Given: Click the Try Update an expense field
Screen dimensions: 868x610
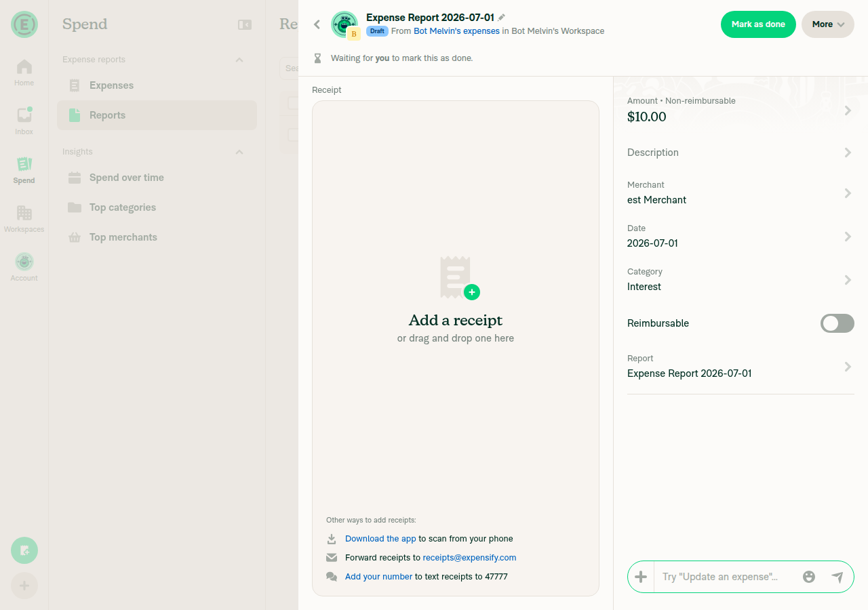Looking at the screenshot, I should point(724,577).
